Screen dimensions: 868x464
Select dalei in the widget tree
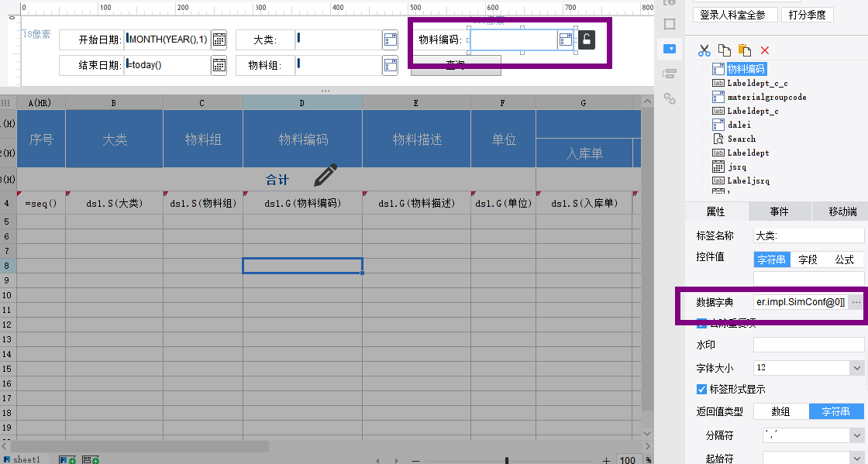click(x=739, y=125)
